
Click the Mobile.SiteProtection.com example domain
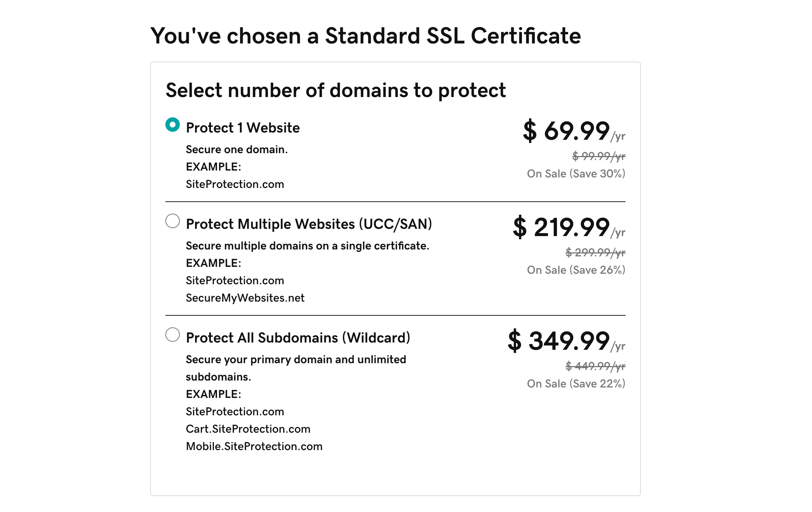[254, 446]
